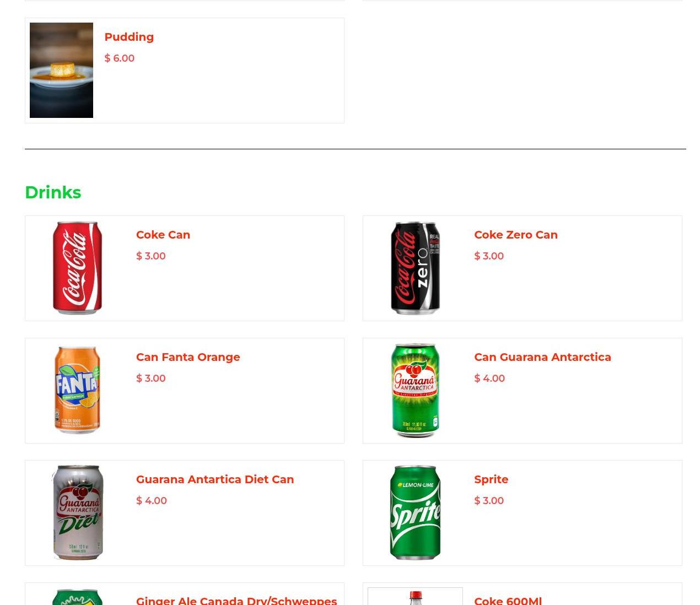This screenshot has height=605, width=700.
Task: Click the black Coke Zero can image
Action: 415,268
